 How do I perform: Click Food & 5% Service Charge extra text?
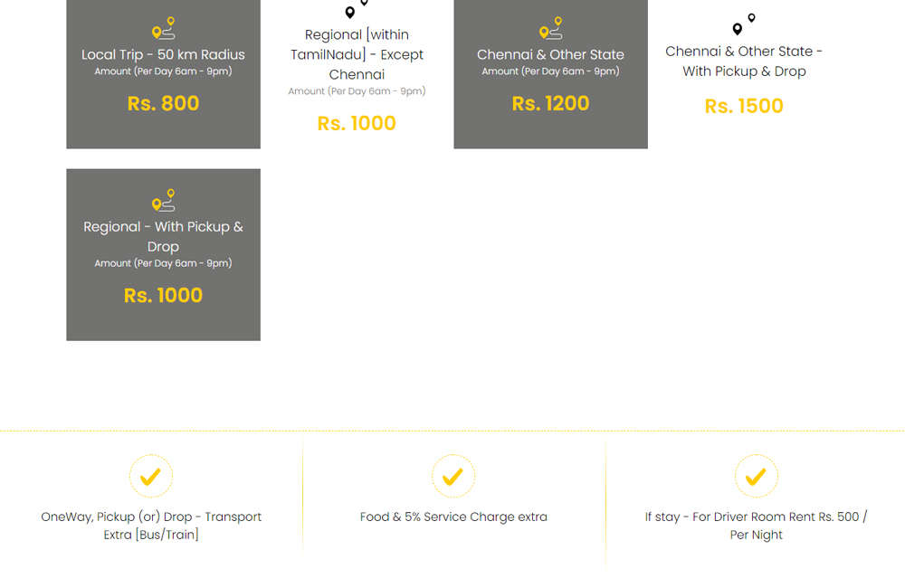453,517
